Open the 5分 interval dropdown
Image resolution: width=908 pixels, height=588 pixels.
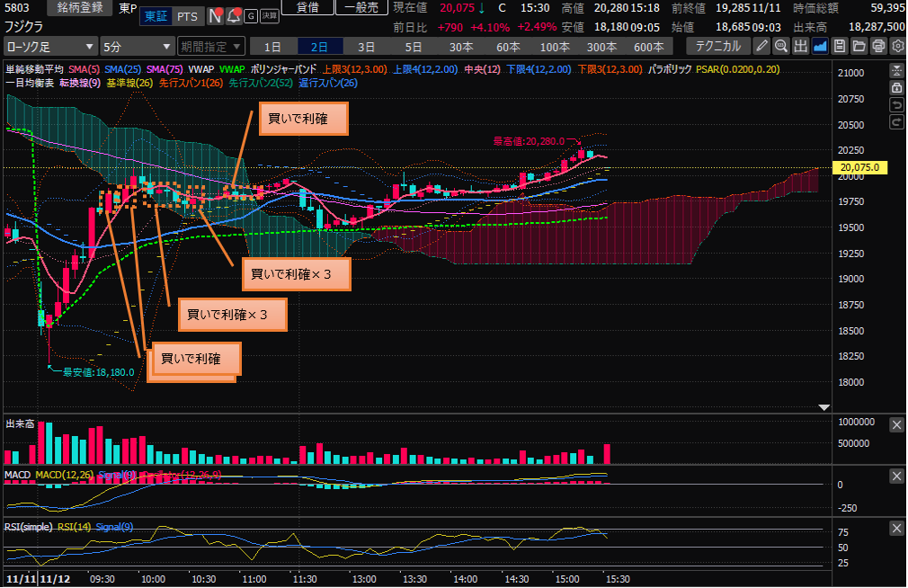137,46
